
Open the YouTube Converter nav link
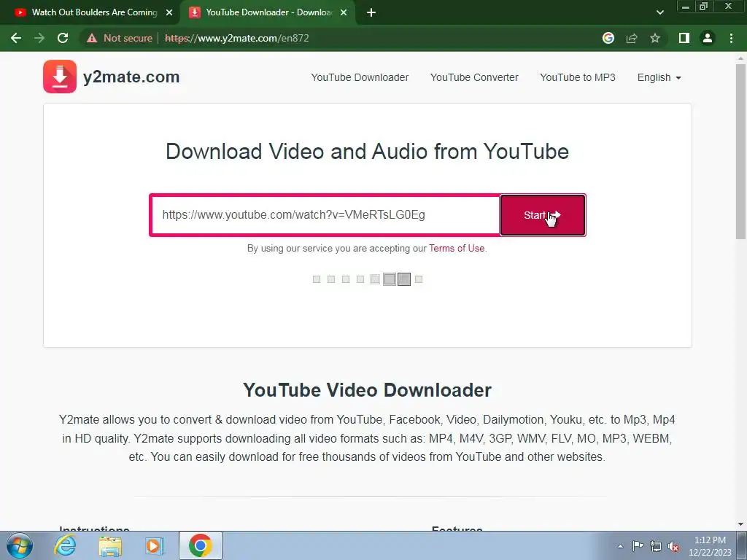click(x=474, y=77)
